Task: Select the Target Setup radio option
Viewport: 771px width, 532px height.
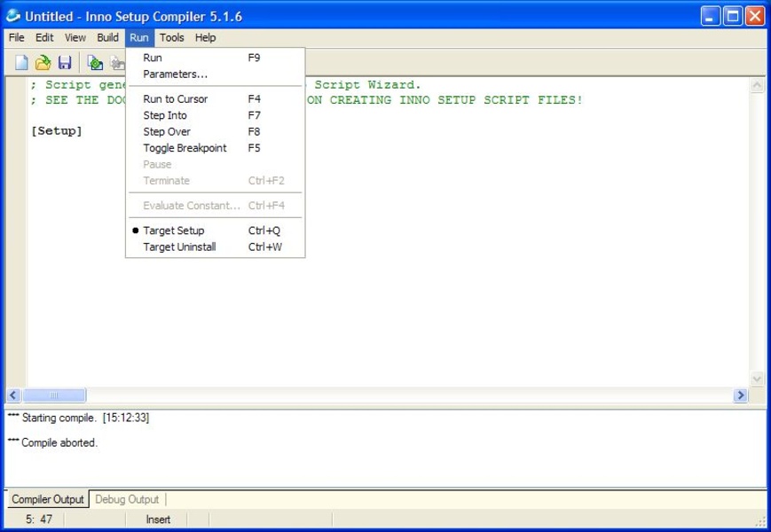Action: coord(173,231)
